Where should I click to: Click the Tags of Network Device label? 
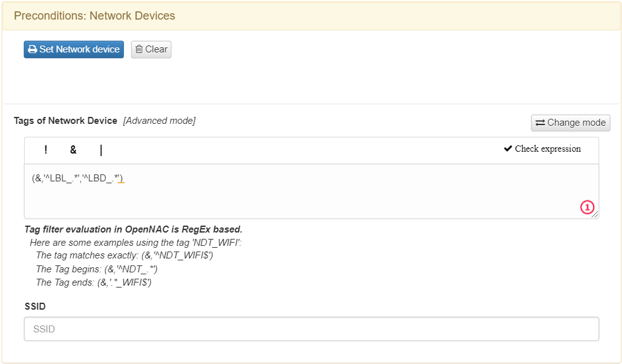click(x=66, y=121)
